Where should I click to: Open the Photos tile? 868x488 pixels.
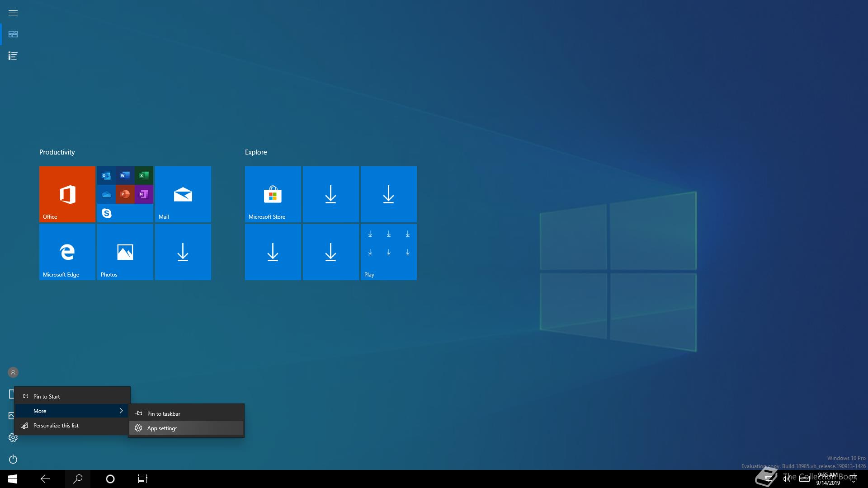point(125,252)
